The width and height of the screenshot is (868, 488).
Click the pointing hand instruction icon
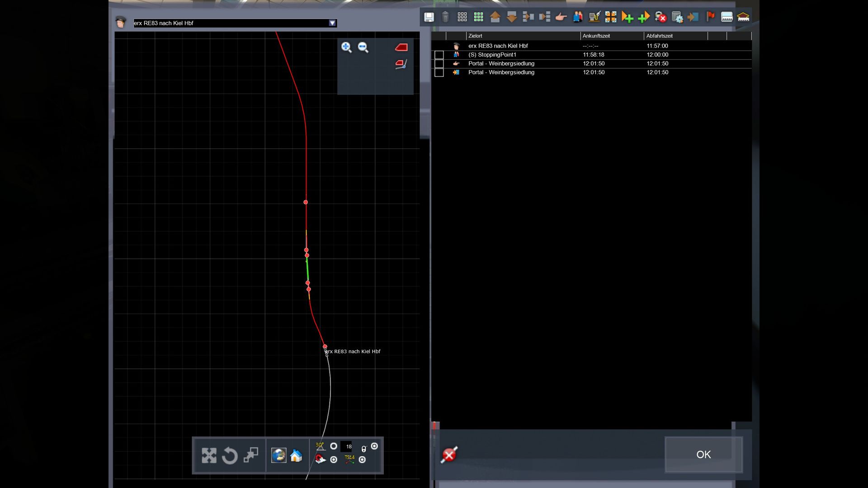pyautogui.click(x=561, y=17)
